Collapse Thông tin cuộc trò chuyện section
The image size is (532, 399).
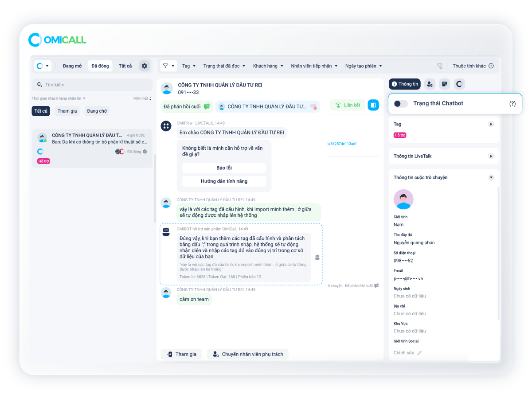491,177
